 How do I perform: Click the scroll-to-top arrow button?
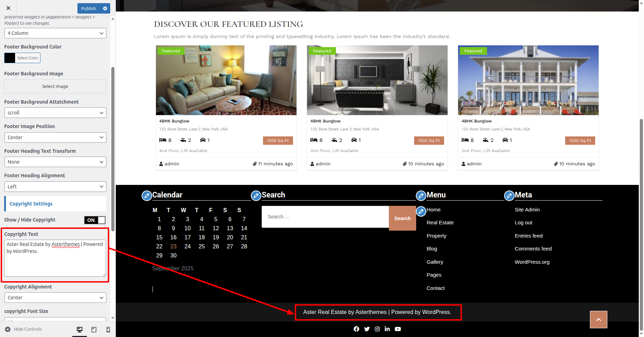598,320
